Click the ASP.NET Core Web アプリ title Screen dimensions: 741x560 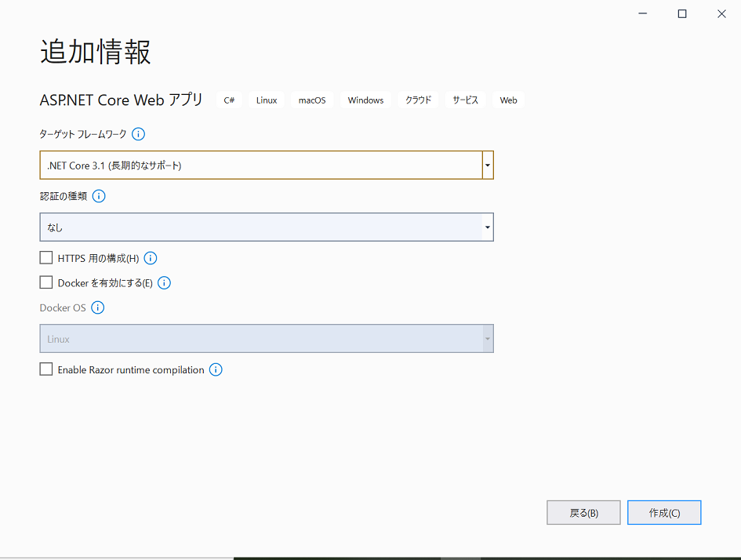(x=121, y=100)
